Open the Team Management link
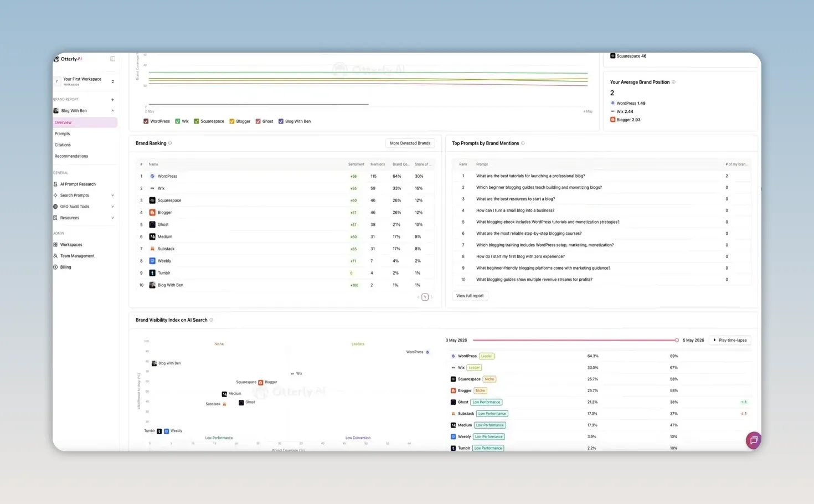Screen dimensions: 814x504 (x=77, y=256)
